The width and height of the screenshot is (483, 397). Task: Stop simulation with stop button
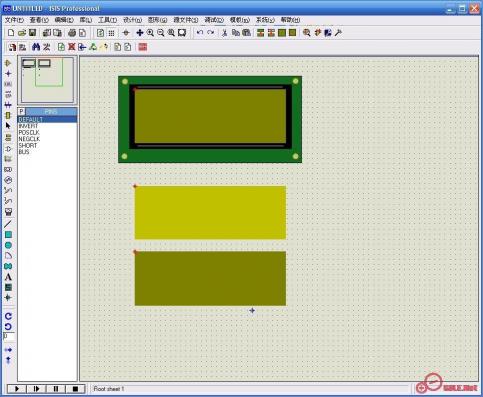[75, 389]
